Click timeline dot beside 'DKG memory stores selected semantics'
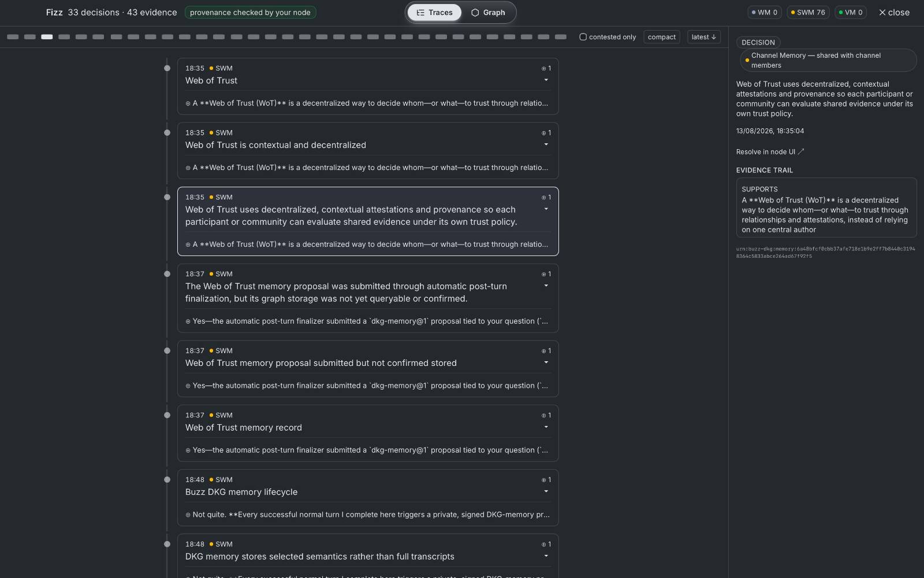 point(167,544)
